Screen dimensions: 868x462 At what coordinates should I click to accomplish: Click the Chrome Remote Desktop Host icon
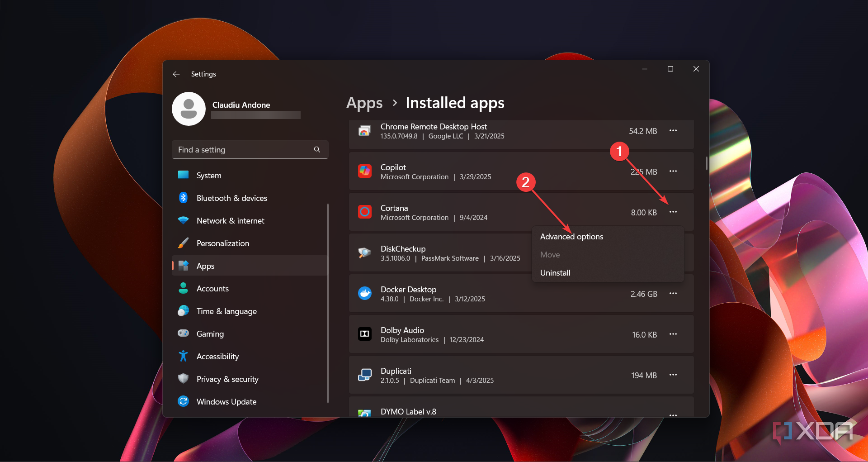[x=365, y=131]
